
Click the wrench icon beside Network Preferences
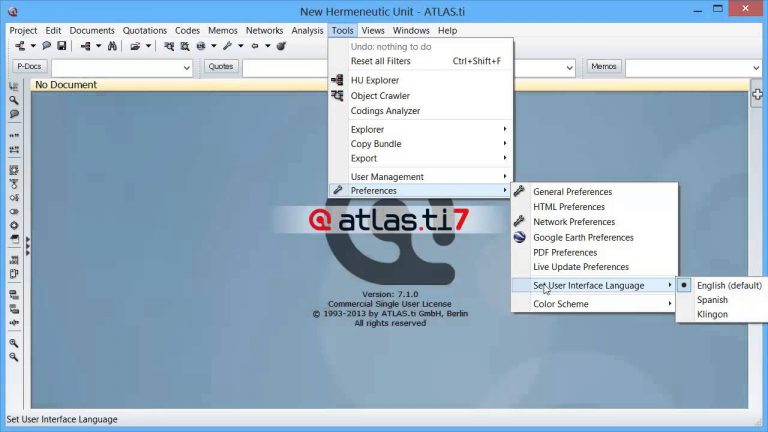pos(519,221)
